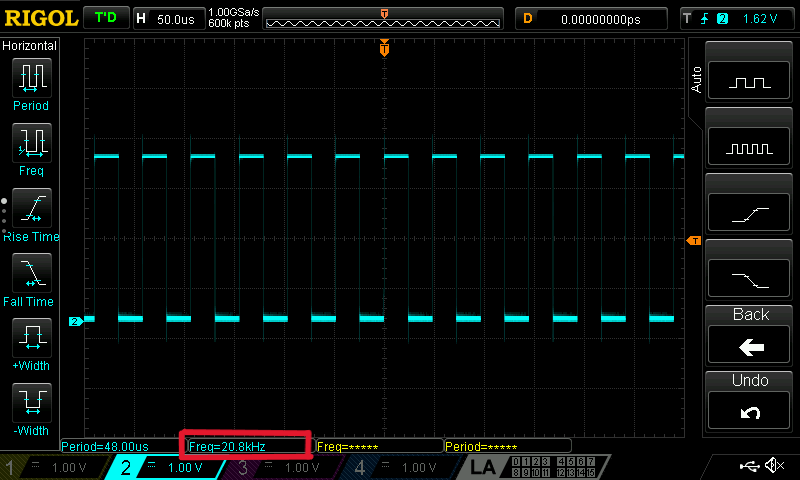Click the speaker mute icon

tap(774, 466)
